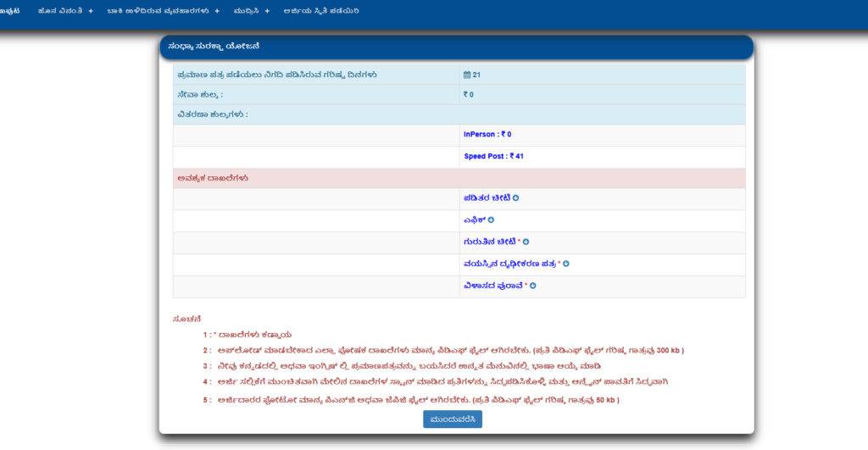Viewport: 868px width, 450px height.
Task: Select the ವಿಳಾಸದ ಪುರಾವೆ document link
Action: pyautogui.click(x=492, y=286)
